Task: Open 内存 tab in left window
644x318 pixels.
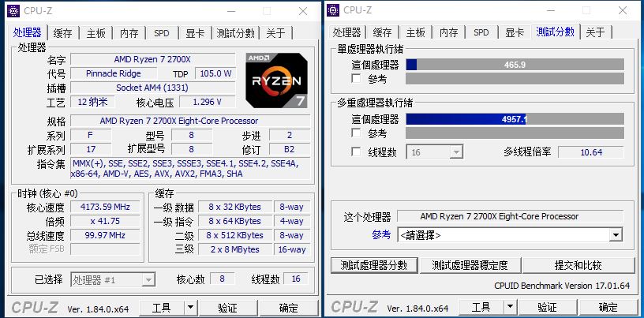Action: (129, 33)
